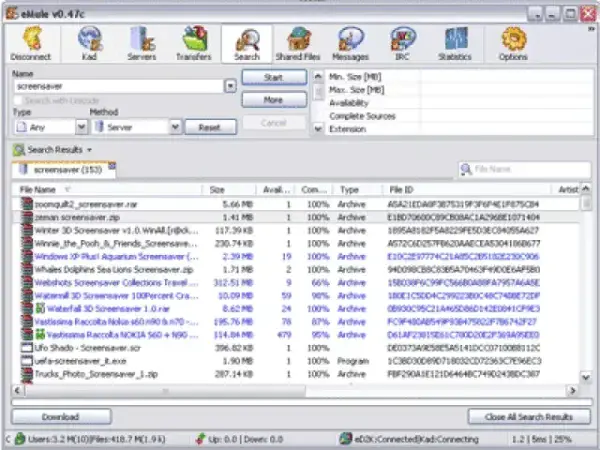Screen dimensions: 600x450
Task: Click the Complete Sources parameter row
Action: pos(459,116)
